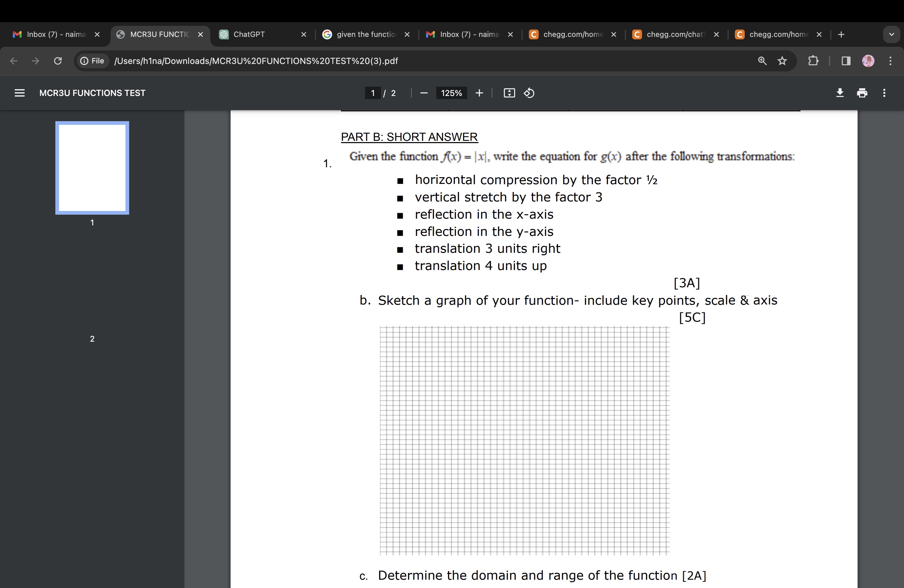Image resolution: width=904 pixels, height=588 pixels.
Task: Toggle the PDF thumbnail sidebar menu
Action: tap(20, 93)
